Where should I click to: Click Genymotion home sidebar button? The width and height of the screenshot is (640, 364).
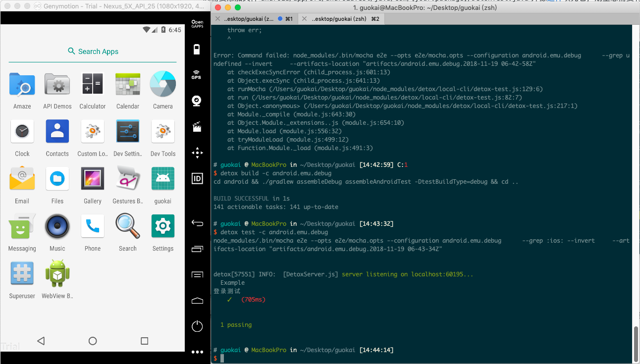pyautogui.click(x=197, y=301)
